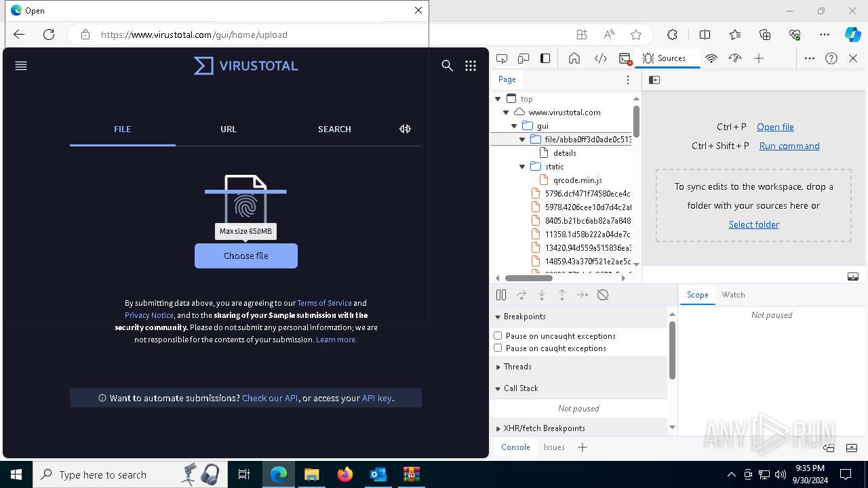868x488 pixels.
Task: Click the Choose file button
Action: pos(246,256)
